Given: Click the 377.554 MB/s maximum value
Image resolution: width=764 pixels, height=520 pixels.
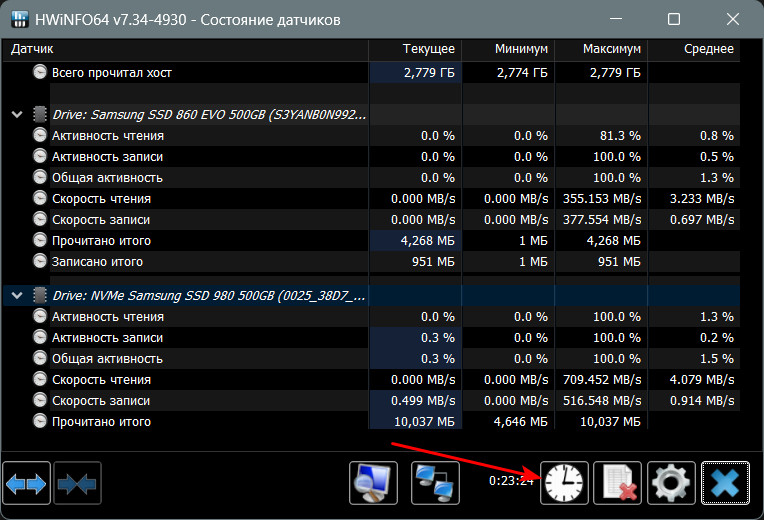Looking at the screenshot, I should coord(602,220).
